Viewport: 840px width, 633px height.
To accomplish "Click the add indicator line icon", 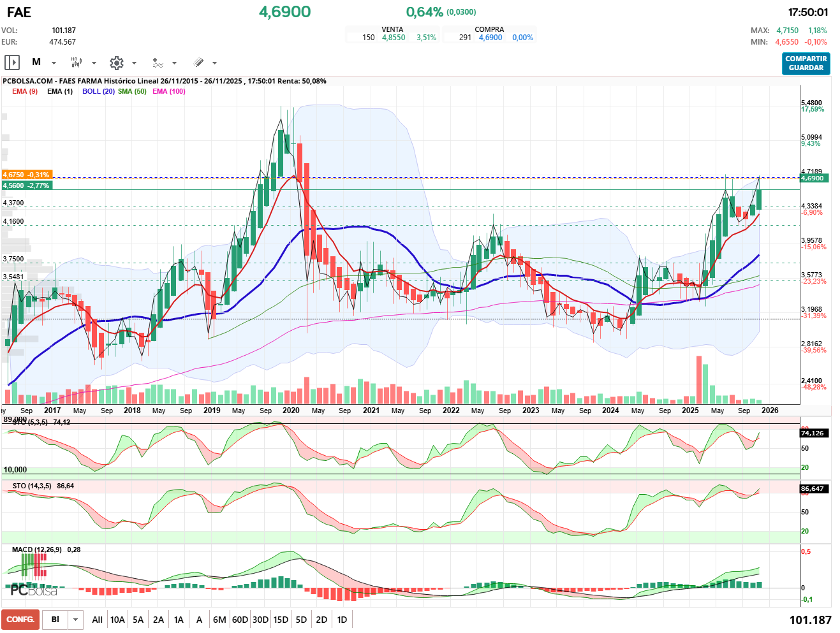I will pos(158,62).
